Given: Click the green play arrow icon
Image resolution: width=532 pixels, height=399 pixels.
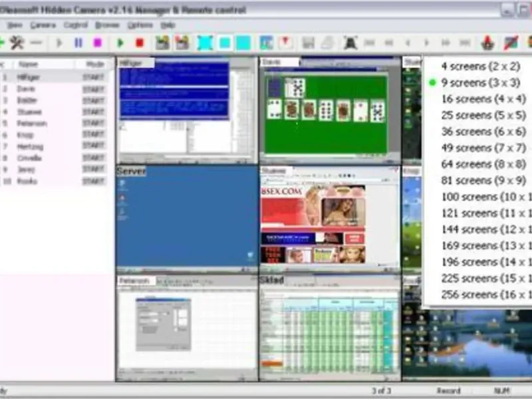Looking at the screenshot, I should click(120, 43).
